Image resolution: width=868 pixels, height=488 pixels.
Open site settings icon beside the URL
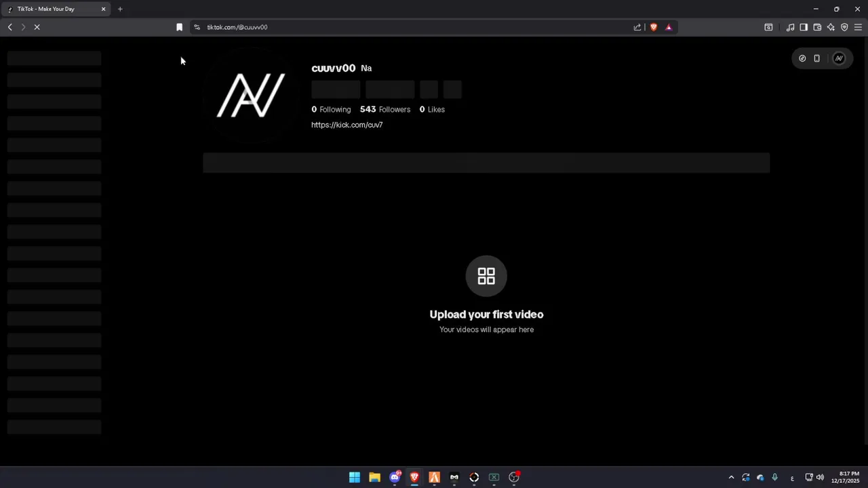coord(197,27)
